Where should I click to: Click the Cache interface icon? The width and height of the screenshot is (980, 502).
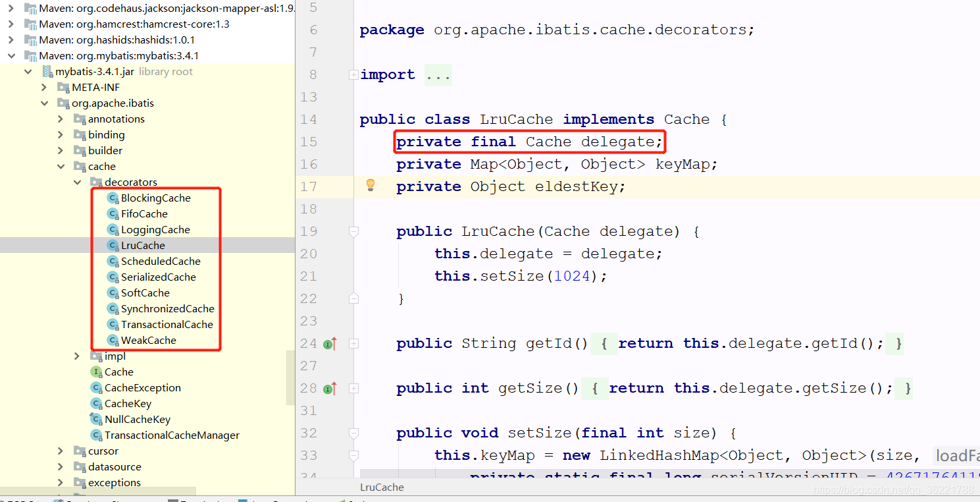click(96, 372)
